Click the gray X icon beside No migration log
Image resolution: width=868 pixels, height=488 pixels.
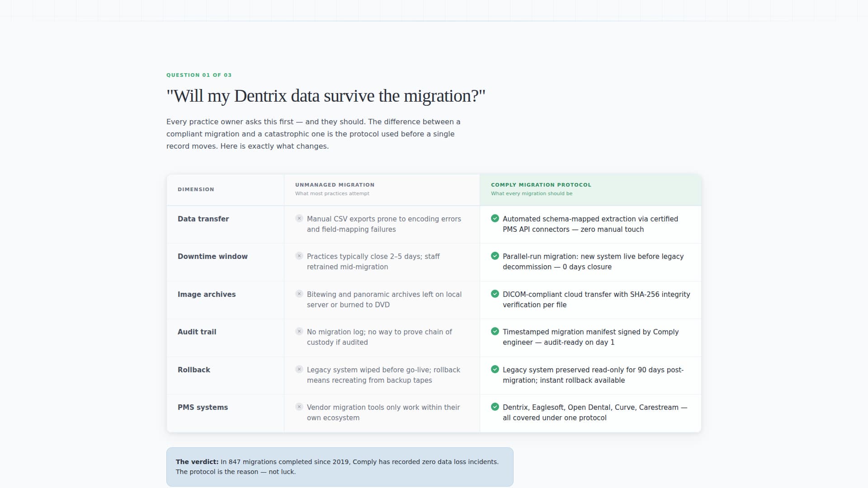pos(299,331)
